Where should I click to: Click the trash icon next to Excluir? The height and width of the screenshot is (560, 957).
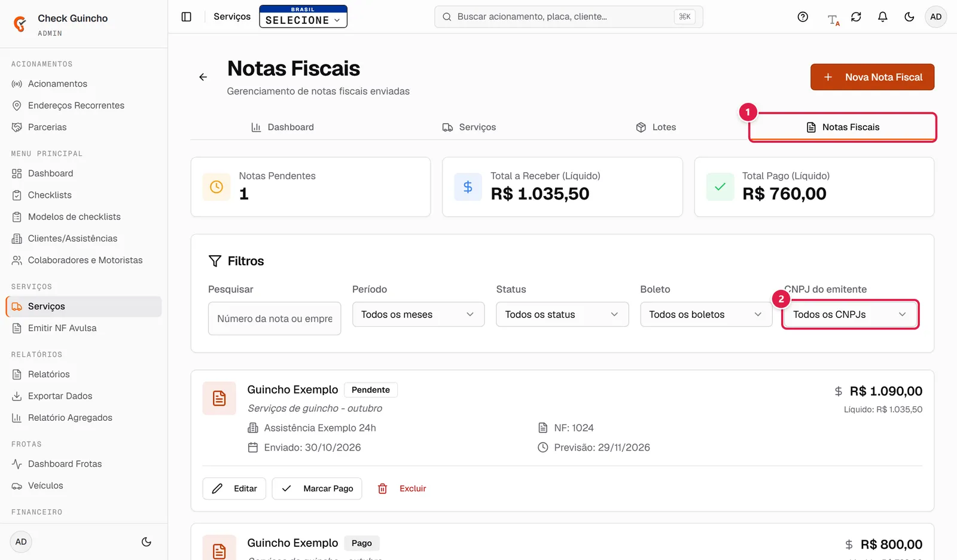point(383,489)
